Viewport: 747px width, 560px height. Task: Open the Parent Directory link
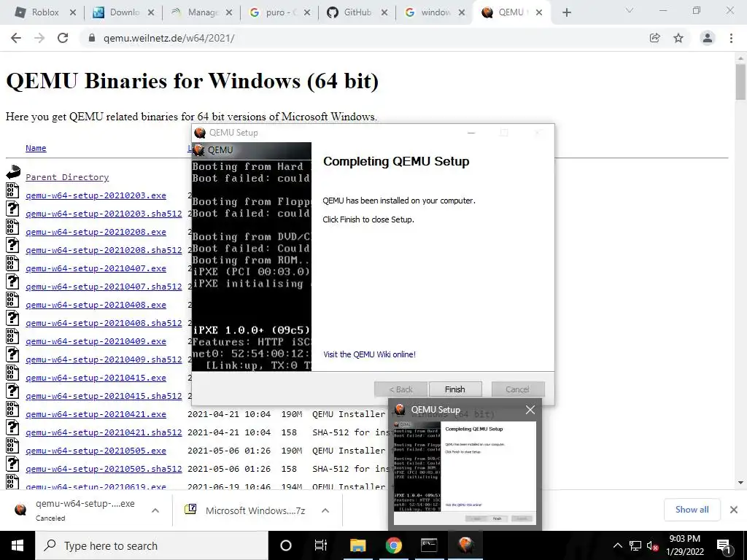click(67, 177)
